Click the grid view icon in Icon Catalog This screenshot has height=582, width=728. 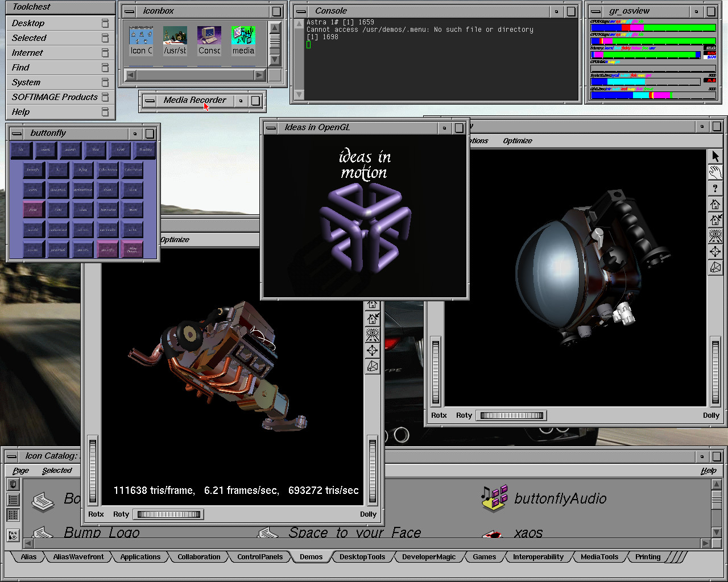click(13, 515)
